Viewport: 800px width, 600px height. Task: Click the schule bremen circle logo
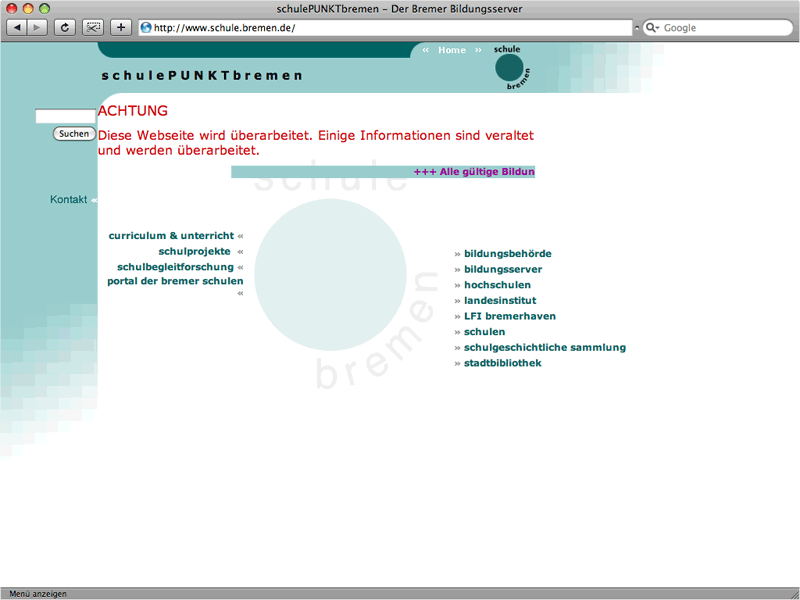point(510,67)
